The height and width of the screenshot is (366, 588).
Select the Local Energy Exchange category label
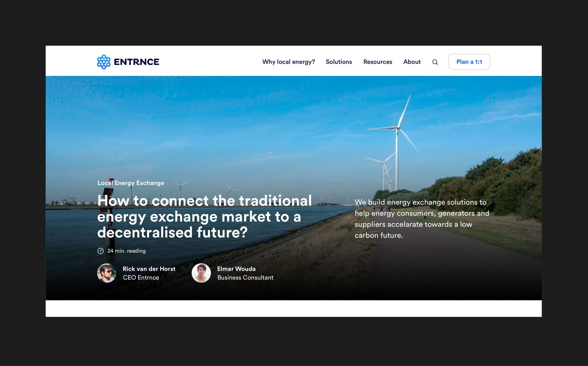[x=131, y=183]
